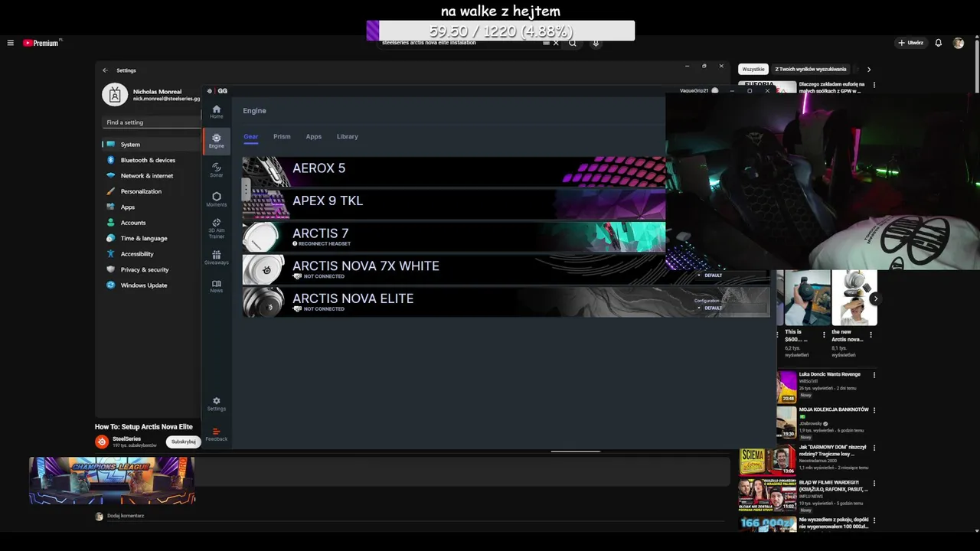Open System category in Settings
980x551 pixels.
point(151,145)
